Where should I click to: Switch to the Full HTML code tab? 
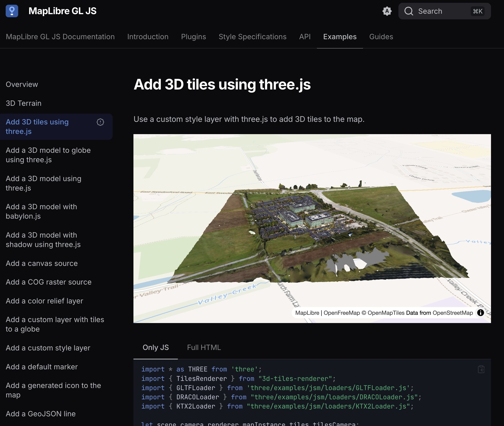[204, 348]
